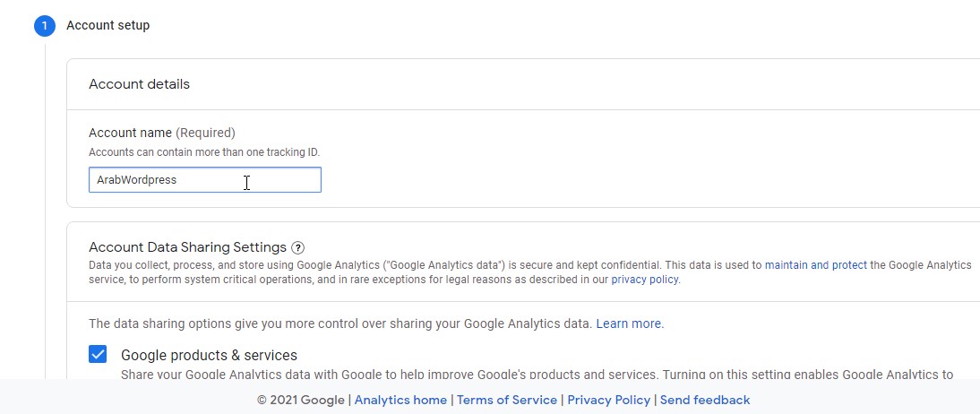Toggle the Google products & services checkbox
Viewport: 980px width, 414px height.
[99, 354]
